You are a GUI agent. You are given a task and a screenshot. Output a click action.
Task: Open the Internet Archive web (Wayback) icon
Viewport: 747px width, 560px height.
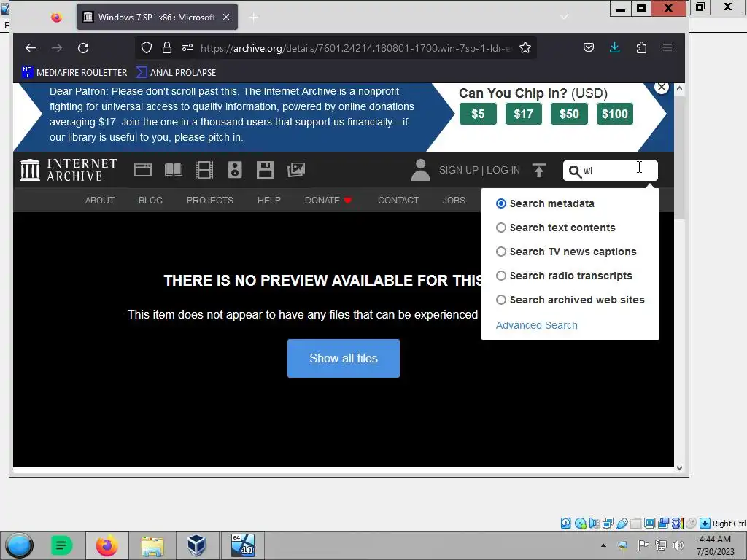pos(143,170)
